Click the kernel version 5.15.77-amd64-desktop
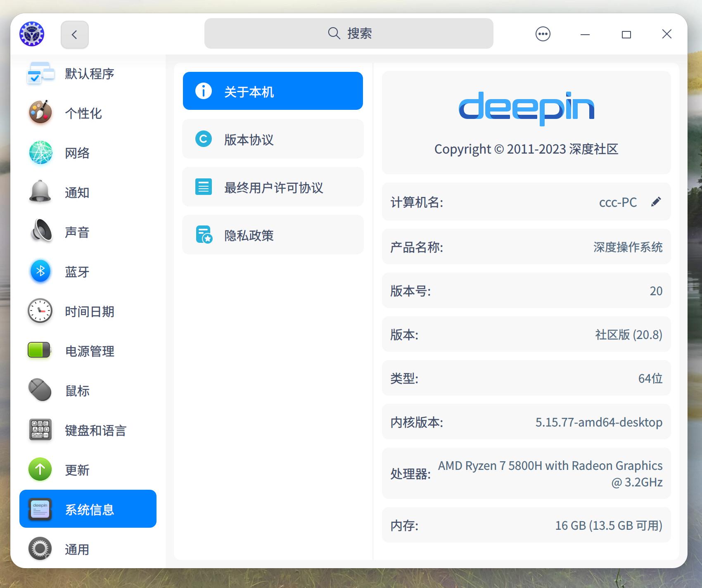The image size is (702, 588). 599,422
